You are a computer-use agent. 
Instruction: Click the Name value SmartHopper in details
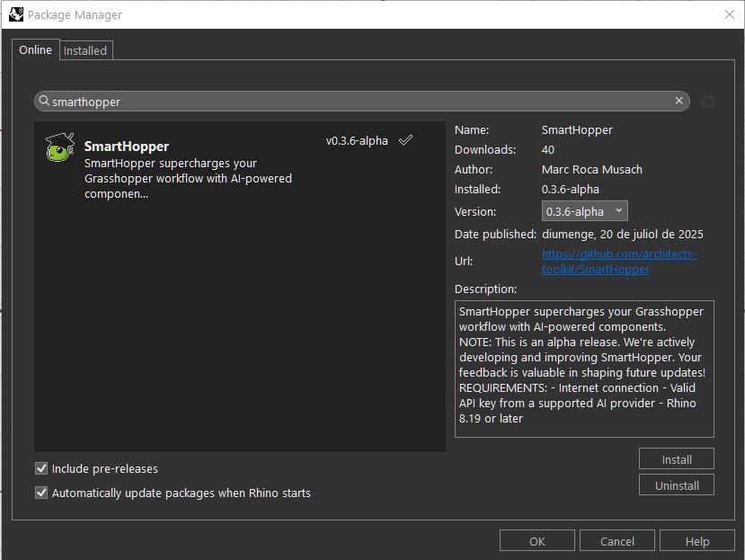pyautogui.click(x=577, y=129)
